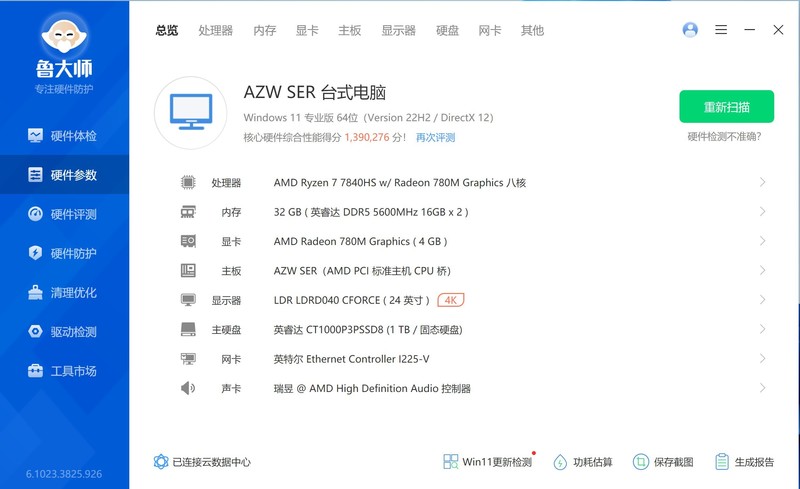Click the cloud data center atom icon
Screen dimensions: 800x489
click(161, 462)
